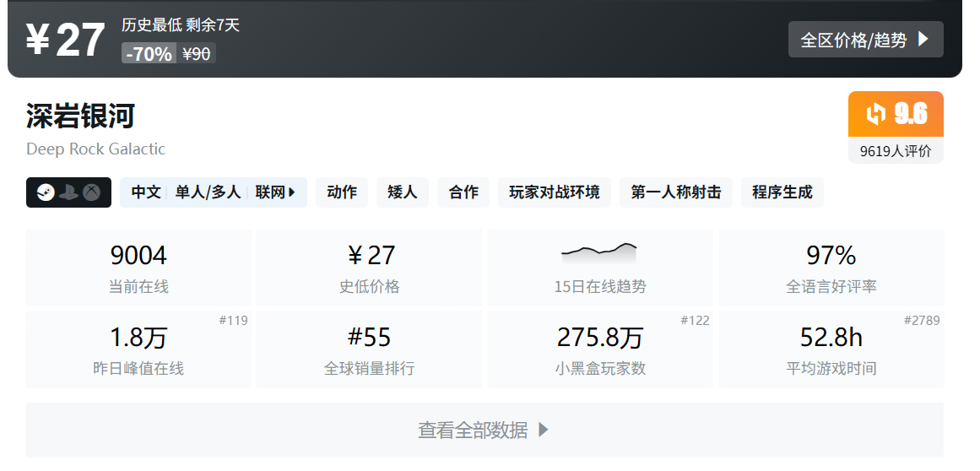Open the 查看全部数据 link
The height and width of the screenshot is (471, 980).
click(485, 430)
